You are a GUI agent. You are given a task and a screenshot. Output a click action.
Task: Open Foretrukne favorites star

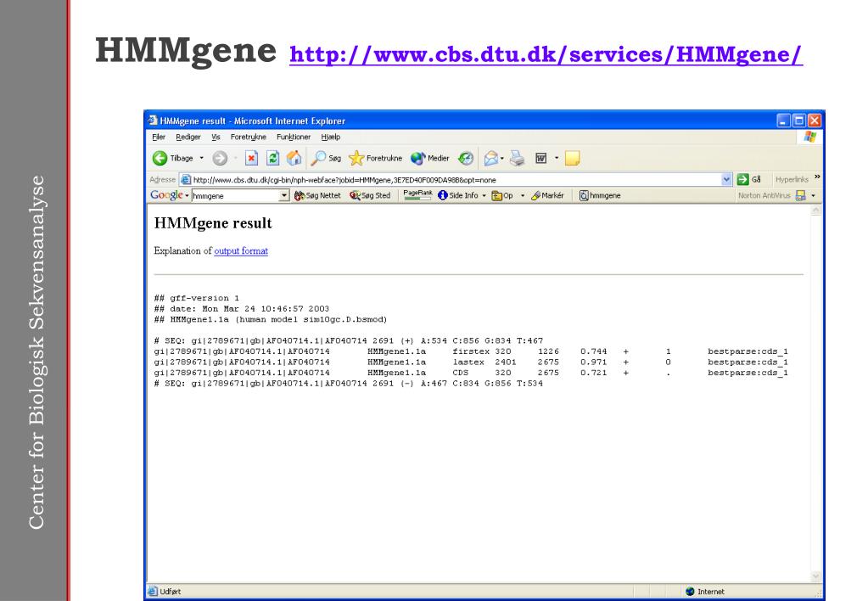click(x=375, y=159)
